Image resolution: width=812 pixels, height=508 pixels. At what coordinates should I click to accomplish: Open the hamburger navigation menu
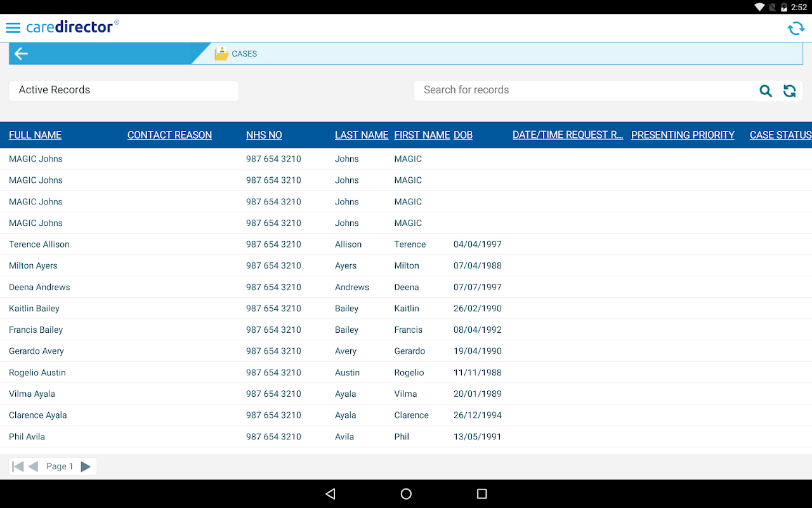(x=13, y=28)
